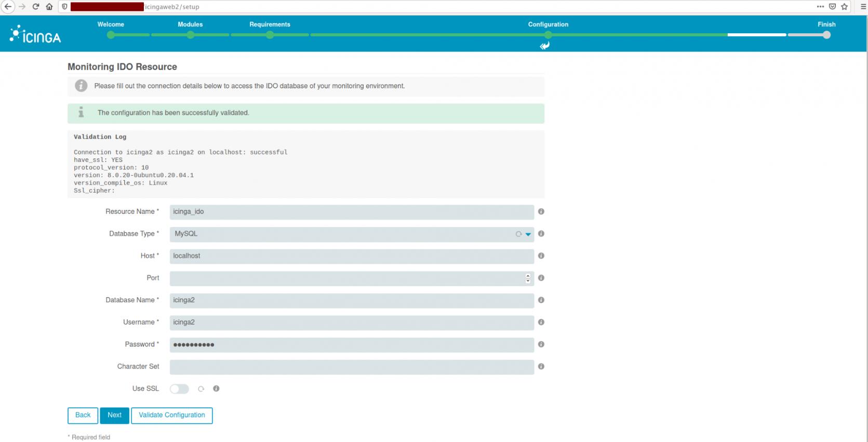Click browser back arrow button

(8, 7)
